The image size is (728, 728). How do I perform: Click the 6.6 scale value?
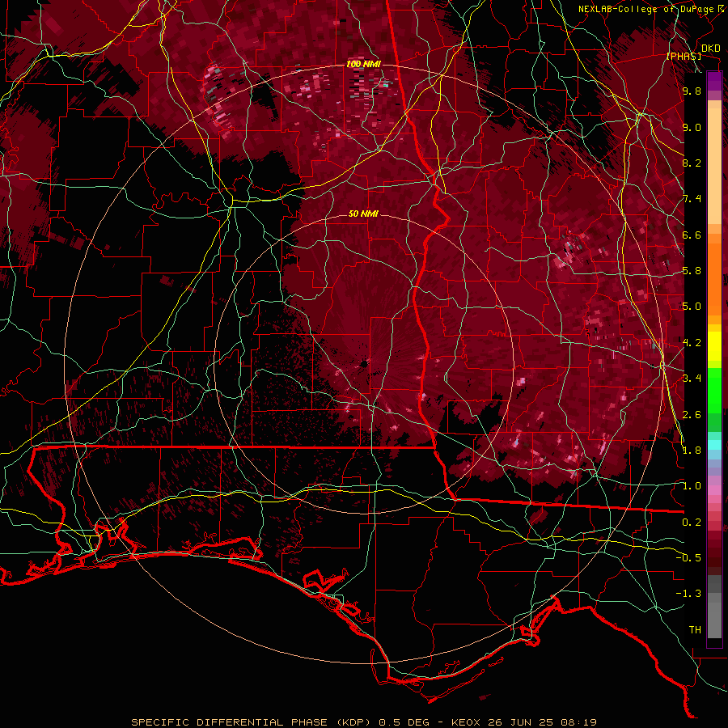click(x=692, y=235)
